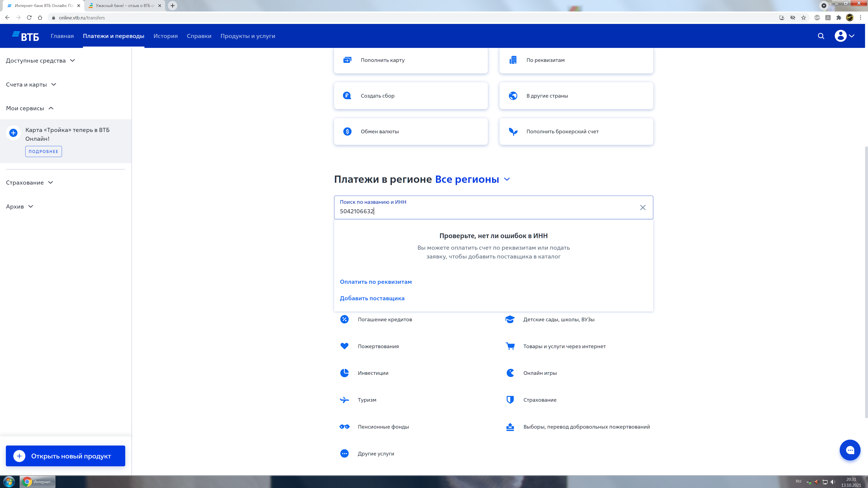Click RU language indicator in tray
This screenshot has height=488, width=868.
click(x=798, y=482)
